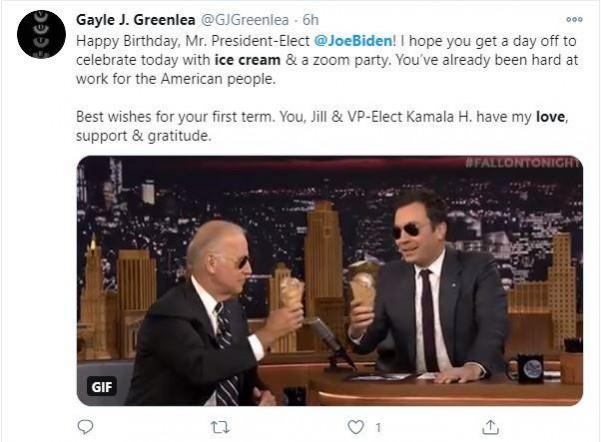The height and width of the screenshot is (442, 601).
Task: Retweet this birthday tweet
Action: [x=220, y=427]
